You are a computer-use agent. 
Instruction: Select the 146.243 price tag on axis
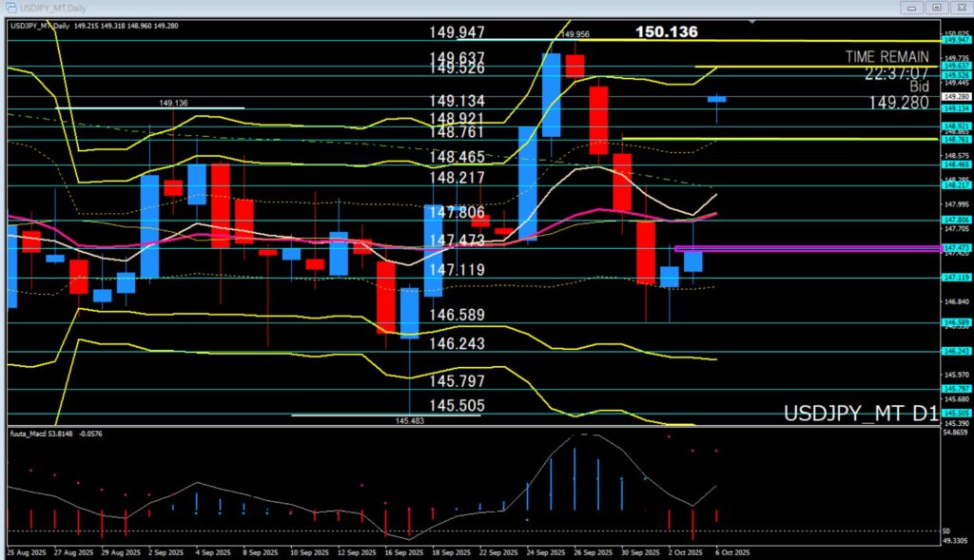click(955, 351)
